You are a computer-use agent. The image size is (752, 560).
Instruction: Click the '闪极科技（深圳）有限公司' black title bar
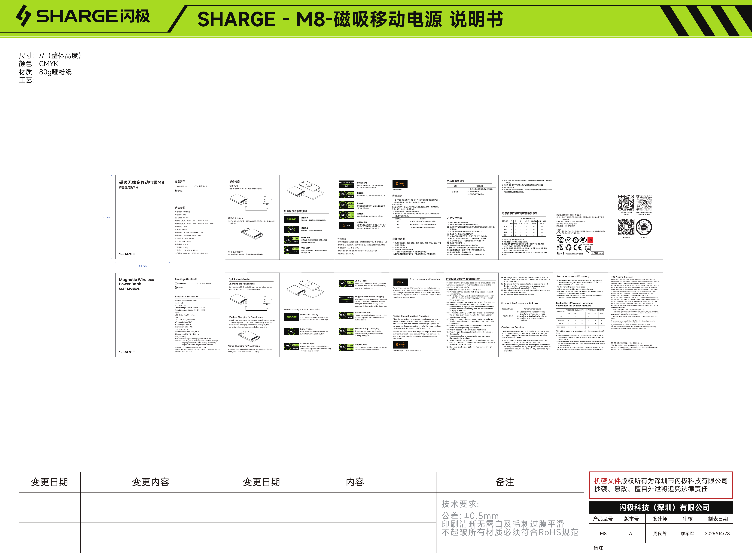pos(661,508)
